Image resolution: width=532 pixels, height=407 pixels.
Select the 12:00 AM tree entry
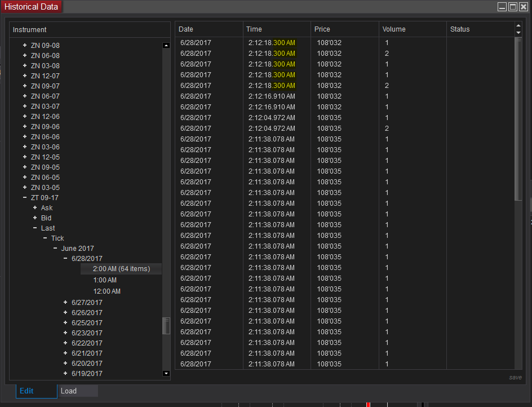tap(107, 291)
